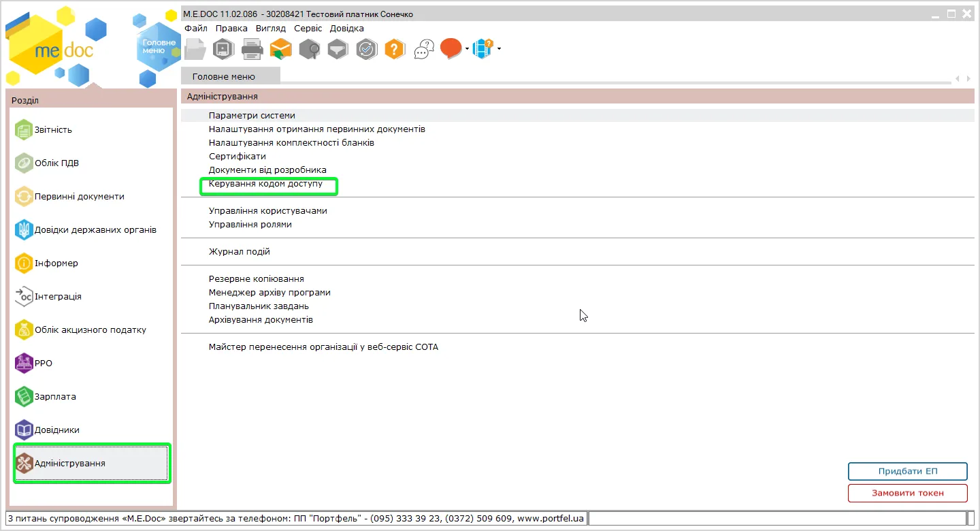Click the orange envelope receive mail icon
Screen dimensions: 980x531
pyautogui.click(x=281, y=50)
